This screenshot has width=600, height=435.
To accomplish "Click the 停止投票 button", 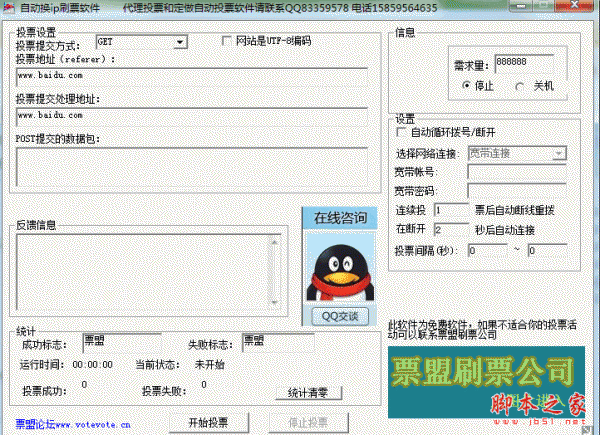I will click(308, 423).
